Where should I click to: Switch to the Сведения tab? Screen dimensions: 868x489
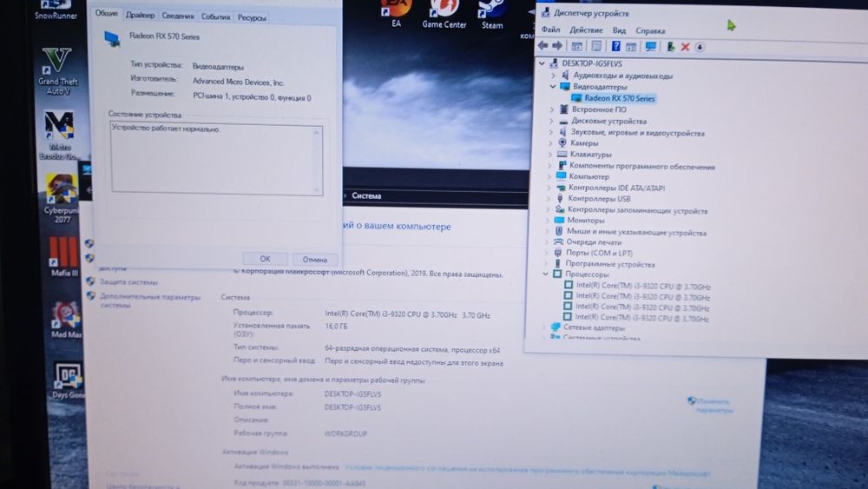coord(178,16)
